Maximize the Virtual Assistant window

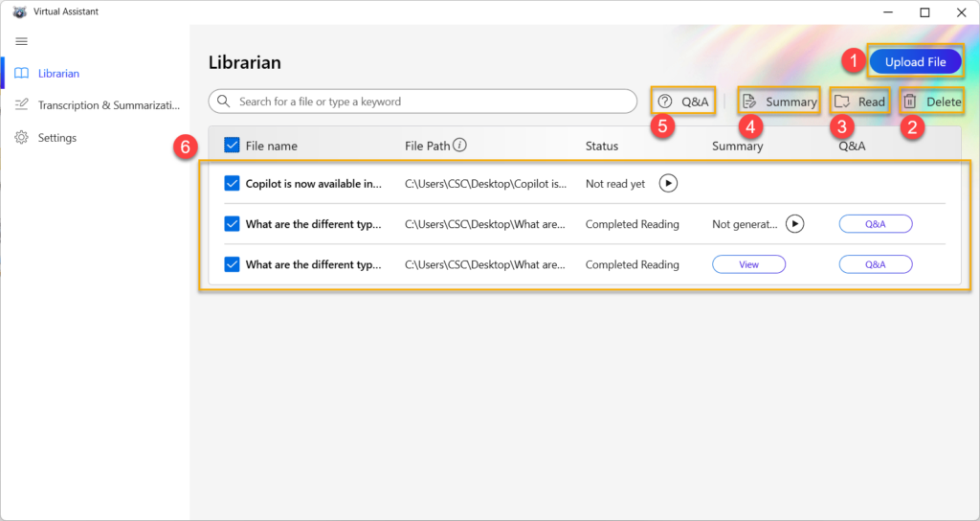924,11
